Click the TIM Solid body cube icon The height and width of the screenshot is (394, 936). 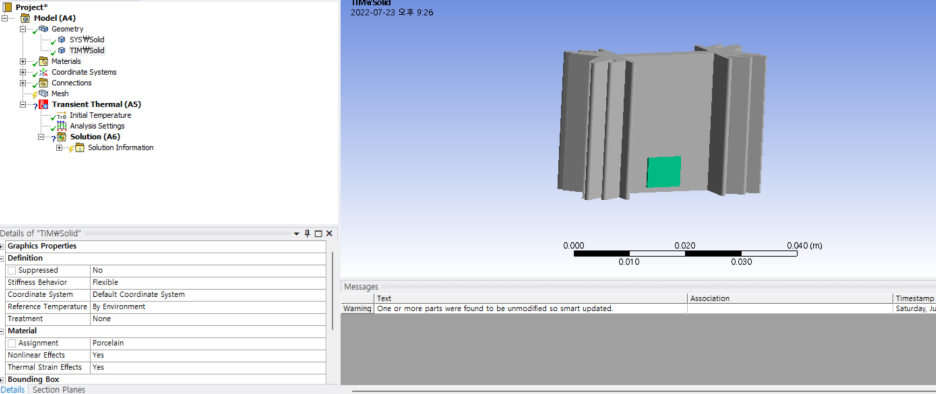62,50
